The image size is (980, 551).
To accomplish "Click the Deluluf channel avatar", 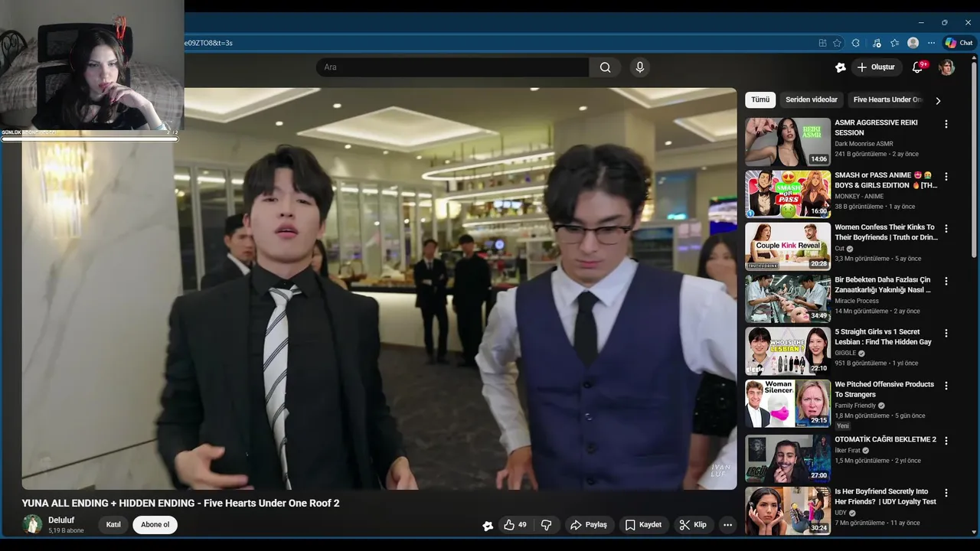I will click(32, 524).
